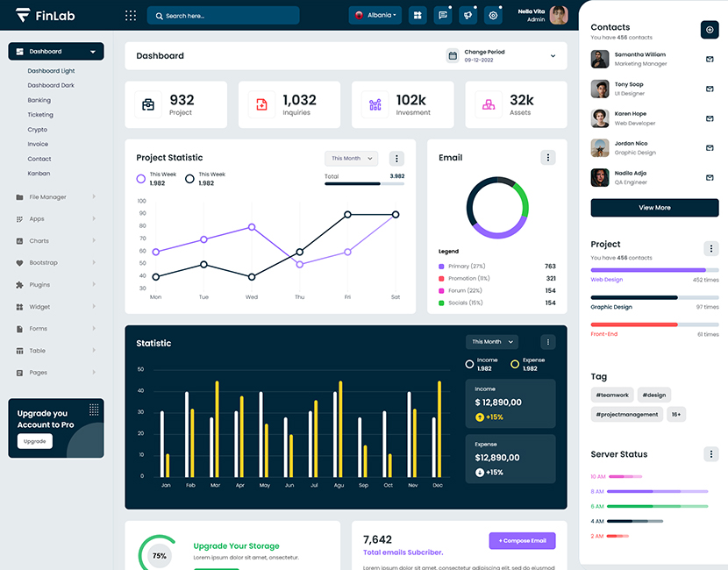Screen dimensions: 728x570
Task: Open Kanban from the Dashboard submenu
Action: [x=39, y=174]
